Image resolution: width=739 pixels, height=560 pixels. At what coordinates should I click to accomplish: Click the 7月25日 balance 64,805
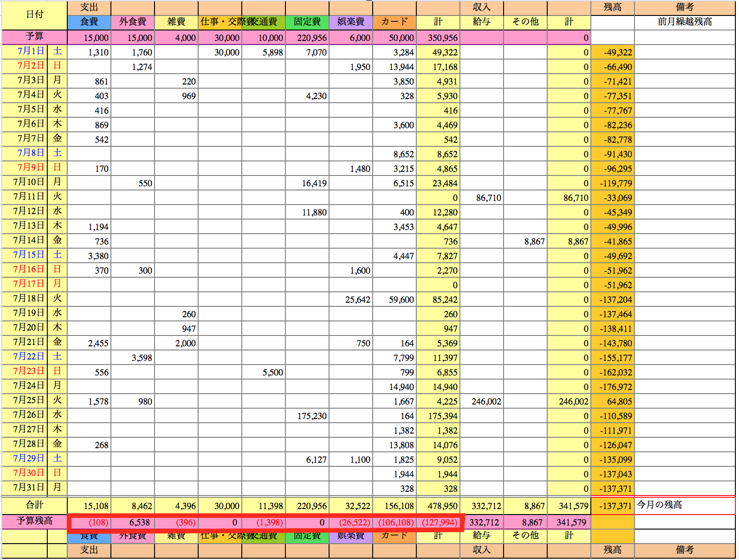pyautogui.click(x=613, y=401)
